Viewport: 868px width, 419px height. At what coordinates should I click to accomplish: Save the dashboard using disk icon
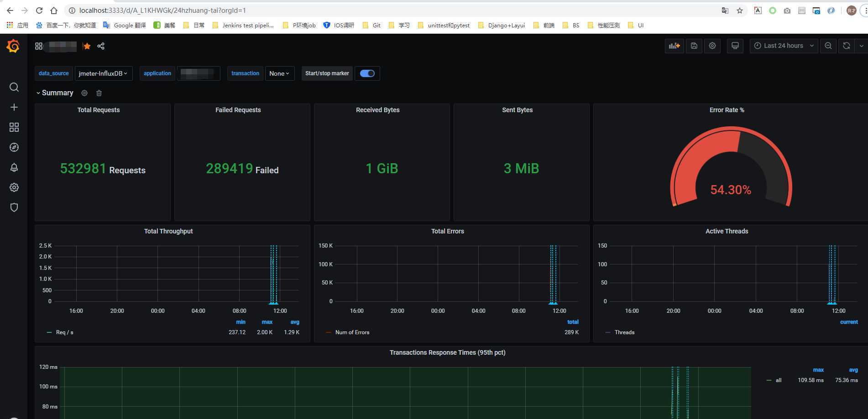(694, 46)
